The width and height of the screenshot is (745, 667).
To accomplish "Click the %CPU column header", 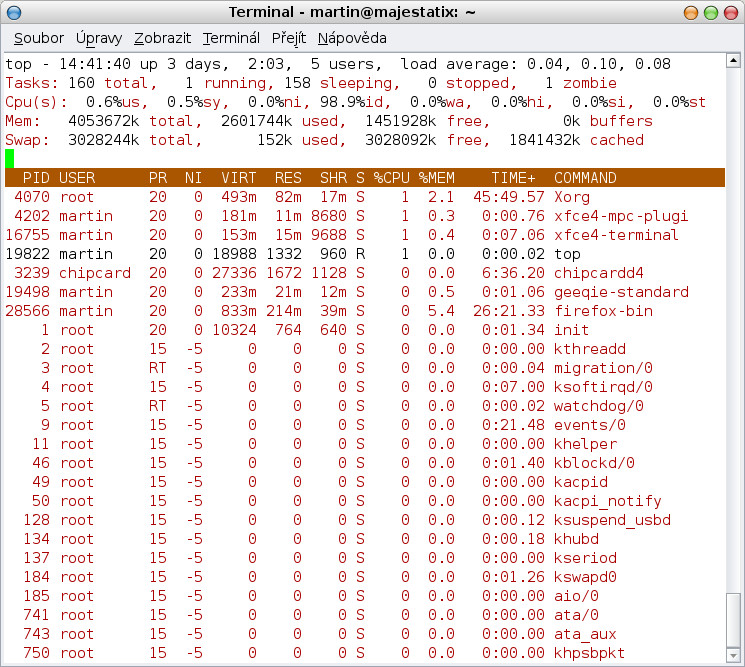I will coord(392,178).
